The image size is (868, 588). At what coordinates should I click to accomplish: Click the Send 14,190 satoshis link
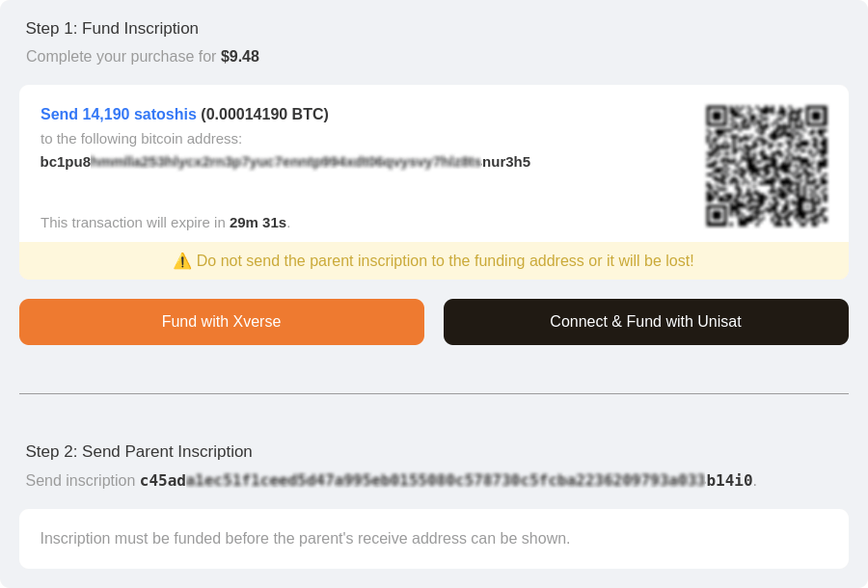[118, 114]
